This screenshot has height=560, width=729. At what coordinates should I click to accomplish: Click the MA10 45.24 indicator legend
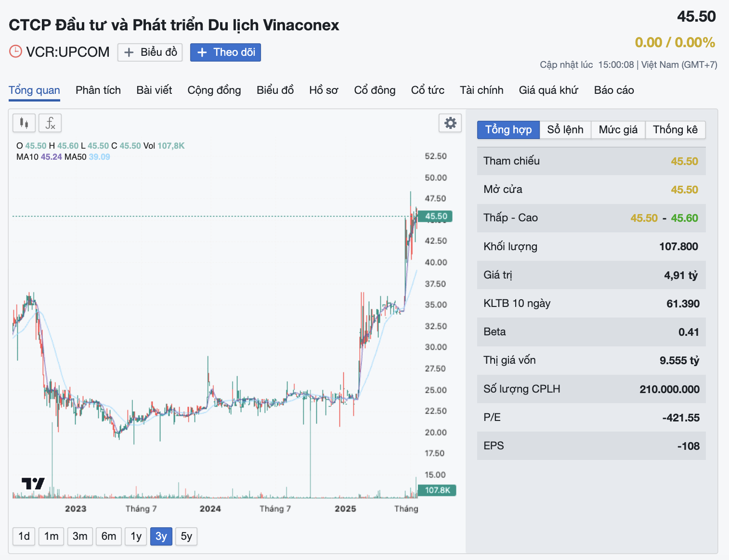pos(39,157)
